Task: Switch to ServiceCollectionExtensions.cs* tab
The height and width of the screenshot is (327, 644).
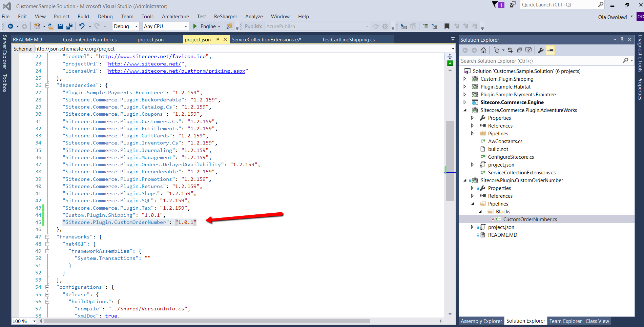Action: pos(266,39)
